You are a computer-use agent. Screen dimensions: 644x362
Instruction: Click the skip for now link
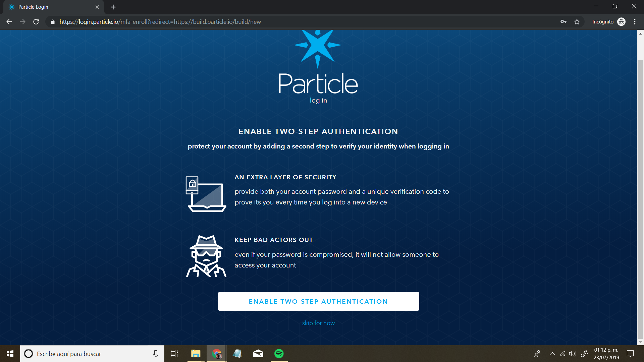[x=318, y=323]
